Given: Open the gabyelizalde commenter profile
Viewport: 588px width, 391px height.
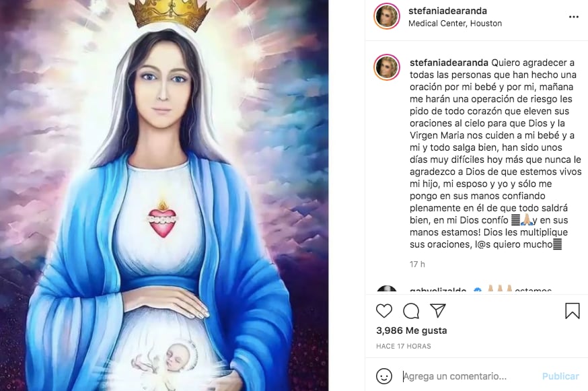Looking at the screenshot, I should click(438, 289).
